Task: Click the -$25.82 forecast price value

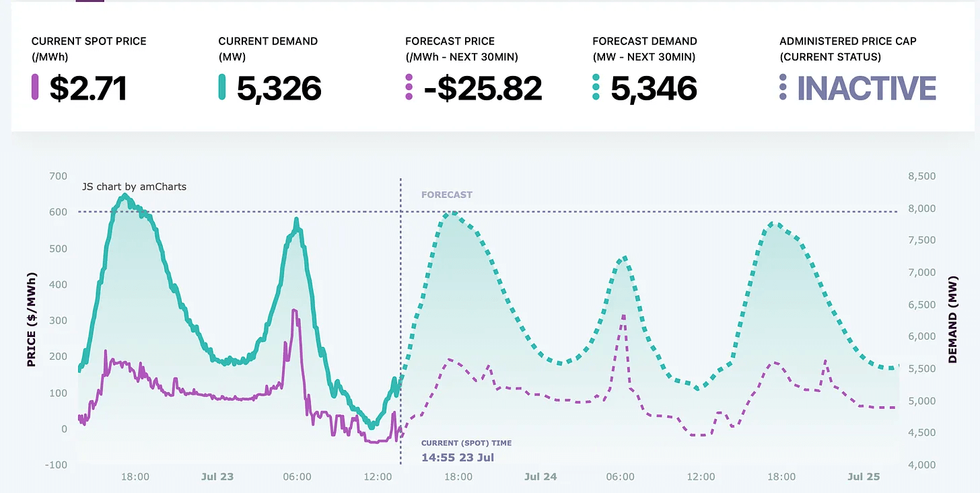Action: click(x=483, y=89)
